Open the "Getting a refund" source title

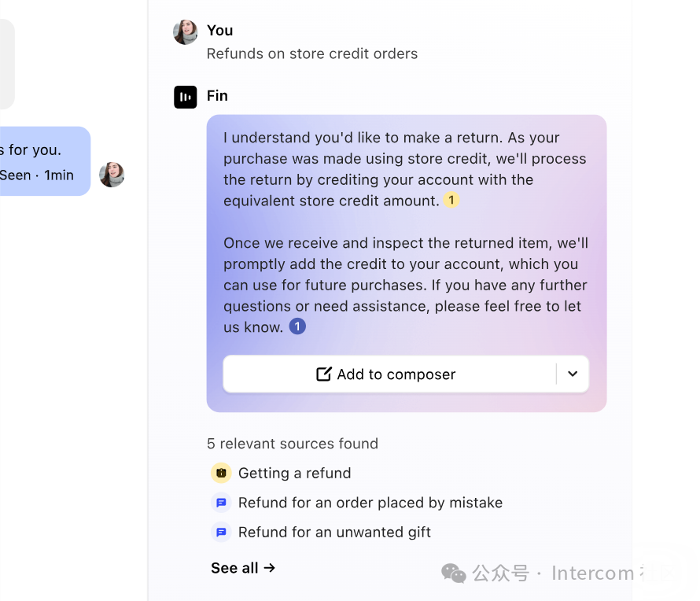click(x=294, y=473)
